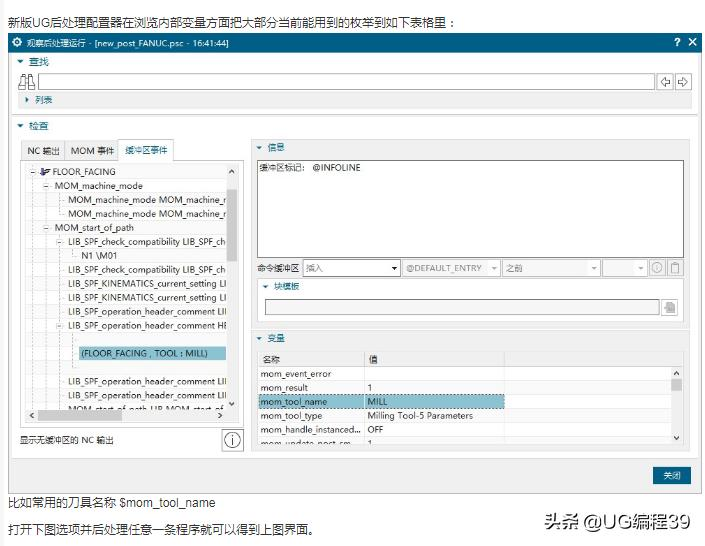The height and width of the screenshot is (546, 705).
Task: Click the tree horizontal scrollbar thumb
Action: [80, 416]
